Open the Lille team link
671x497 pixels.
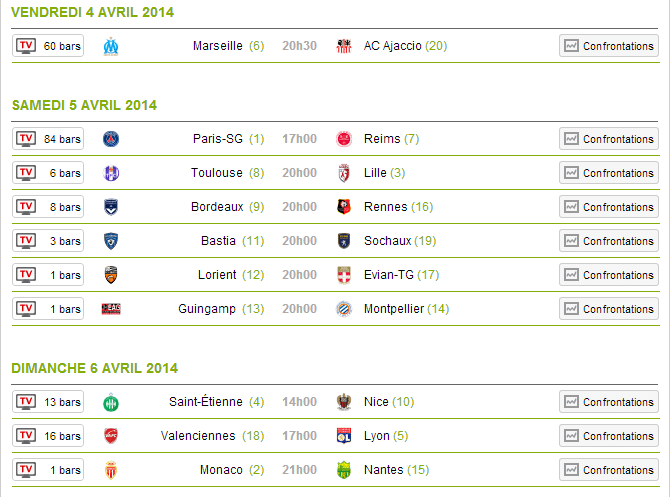(375, 173)
